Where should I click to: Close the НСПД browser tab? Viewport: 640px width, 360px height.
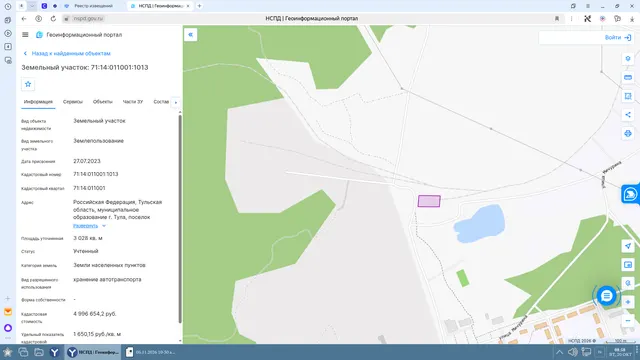click(x=188, y=6)
